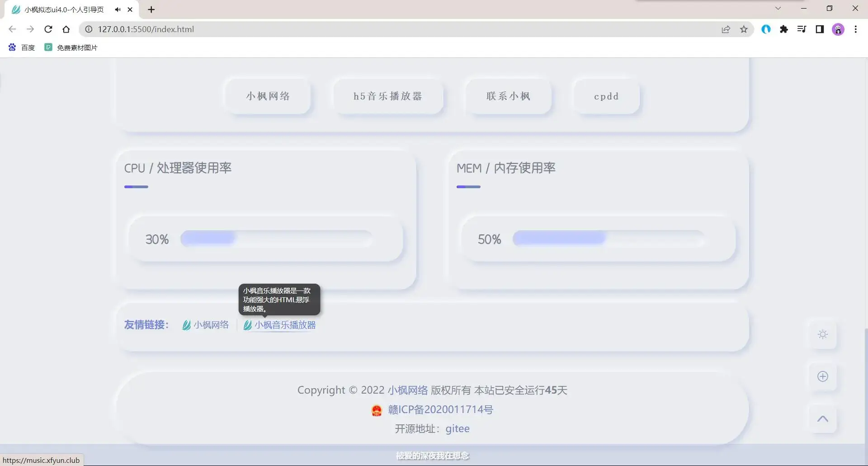The width and height of the screenshot is (868, 466).
Task: Click the share icon in the address bar
Action: coord(726,29)
